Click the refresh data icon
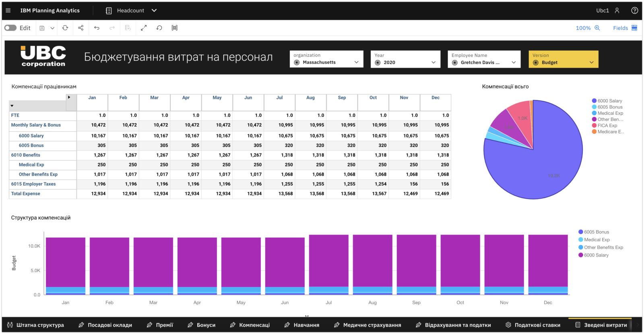Viewport: 644px width, 334px height. pos(65,28)
